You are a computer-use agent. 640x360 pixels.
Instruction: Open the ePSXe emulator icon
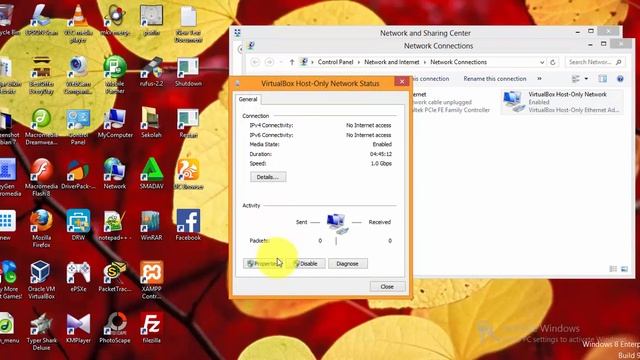coord(78,278)
